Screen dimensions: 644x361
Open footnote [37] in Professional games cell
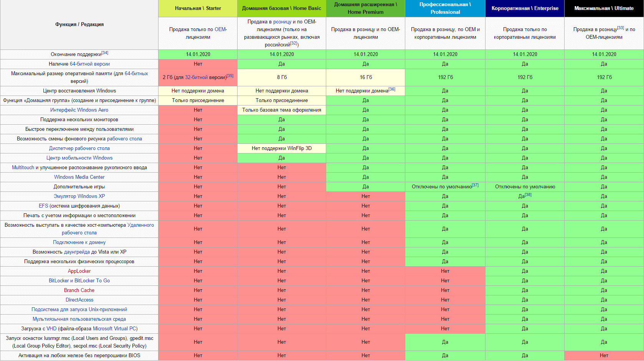(475, 185)
